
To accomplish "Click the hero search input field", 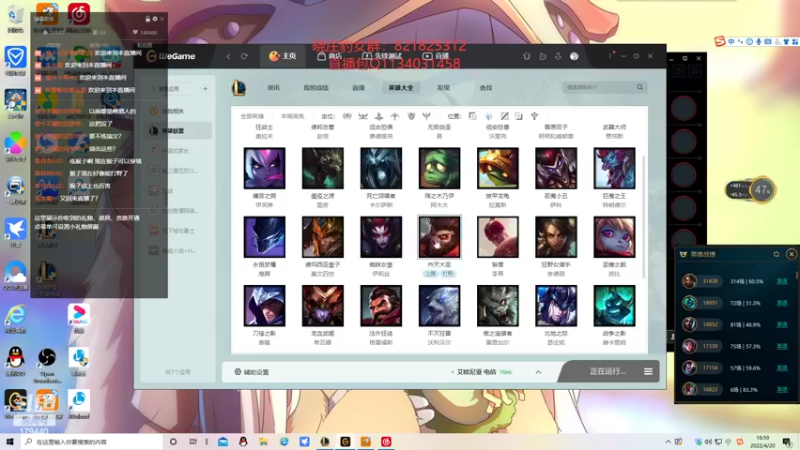I will (x=599, y=88).
